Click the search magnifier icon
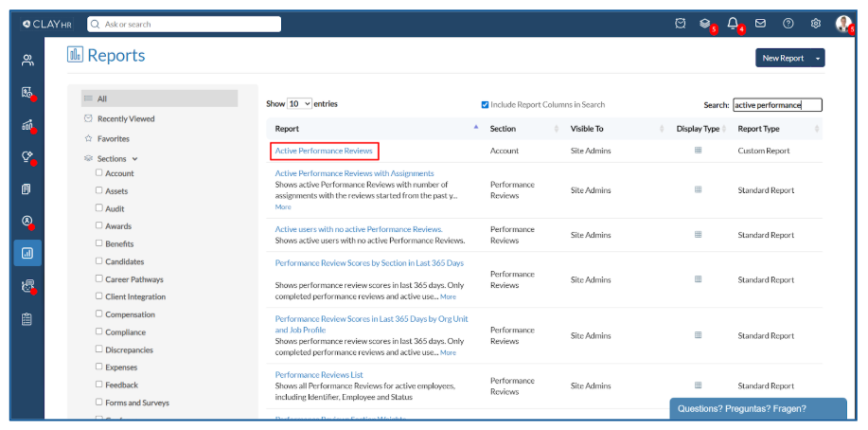The image size is (868, 430). tap(96, 25)
